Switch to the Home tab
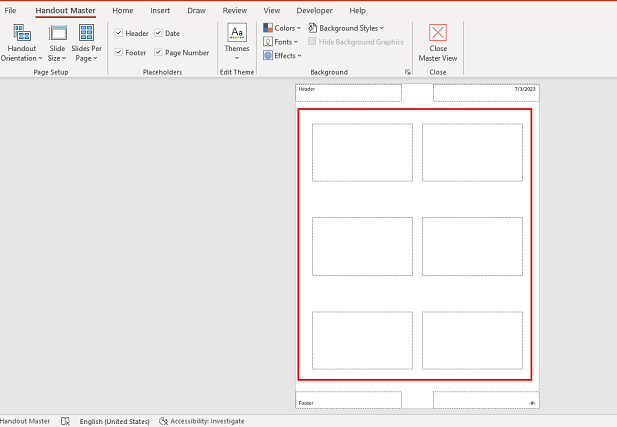This screenshot has height=427, width=617. pos(123,11)
